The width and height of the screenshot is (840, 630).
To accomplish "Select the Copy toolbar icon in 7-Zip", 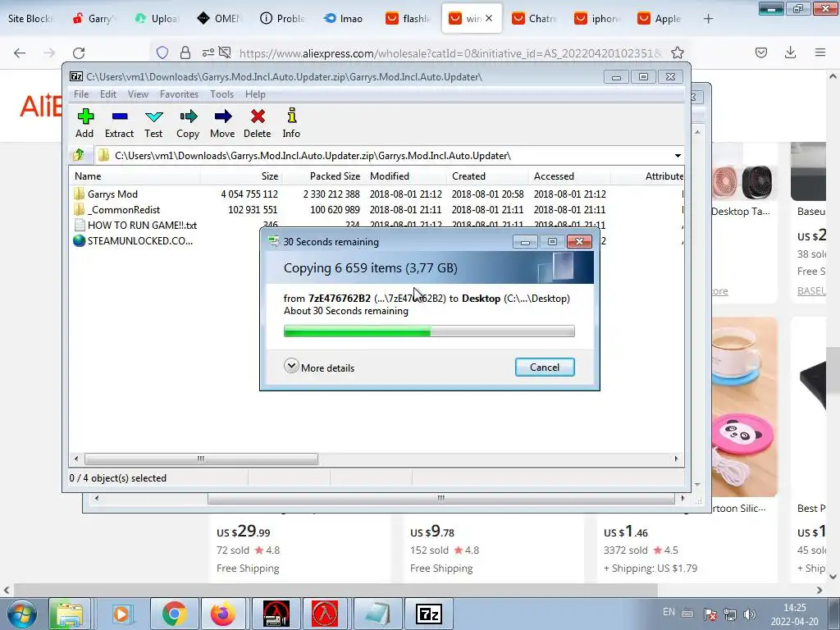I will coord(188,123).
